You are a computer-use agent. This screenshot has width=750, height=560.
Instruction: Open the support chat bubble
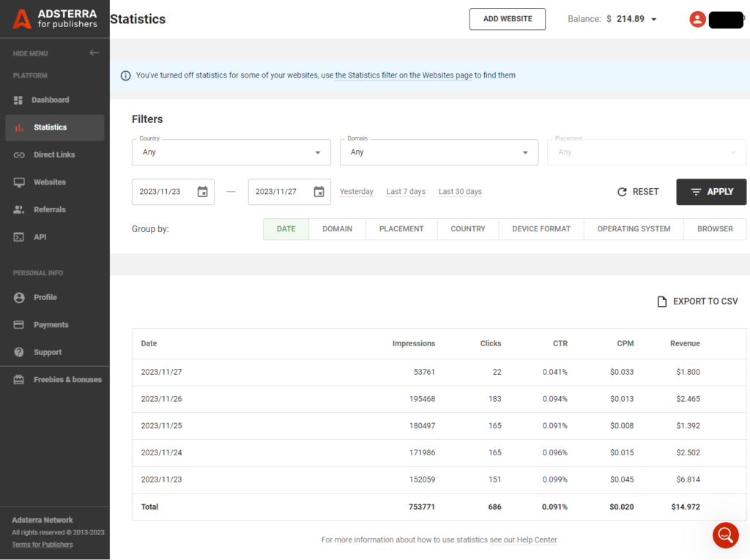[x=726, y=535]
